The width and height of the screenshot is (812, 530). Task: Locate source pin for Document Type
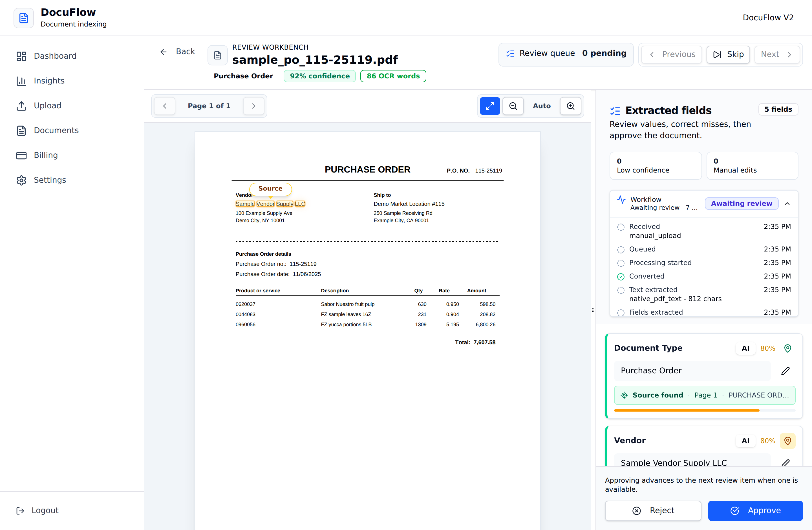pos(787,348)
